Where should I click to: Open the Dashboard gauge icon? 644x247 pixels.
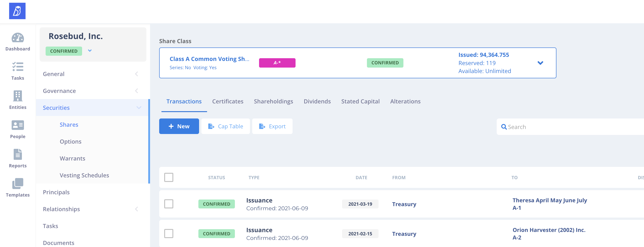[x=18, y=38]
